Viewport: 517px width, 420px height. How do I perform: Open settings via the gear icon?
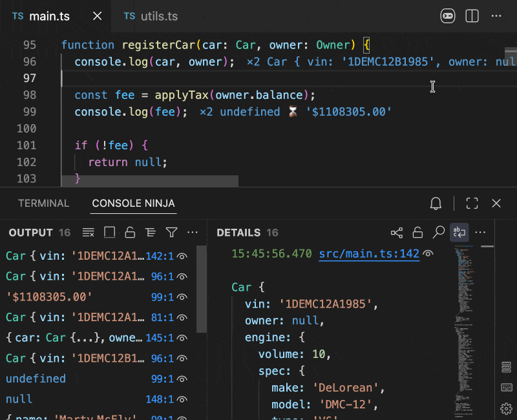(x=507, y=408)
